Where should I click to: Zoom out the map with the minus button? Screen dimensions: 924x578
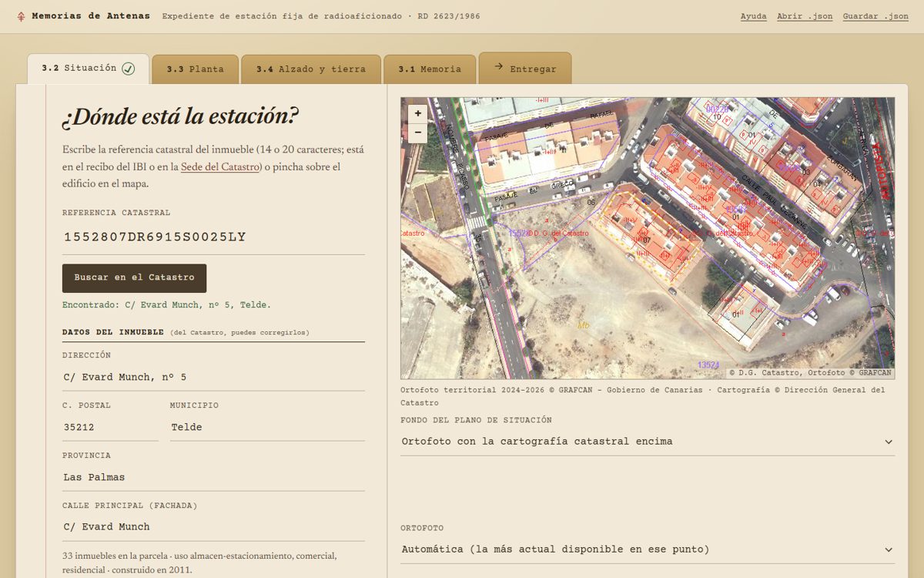pos(417,133)
